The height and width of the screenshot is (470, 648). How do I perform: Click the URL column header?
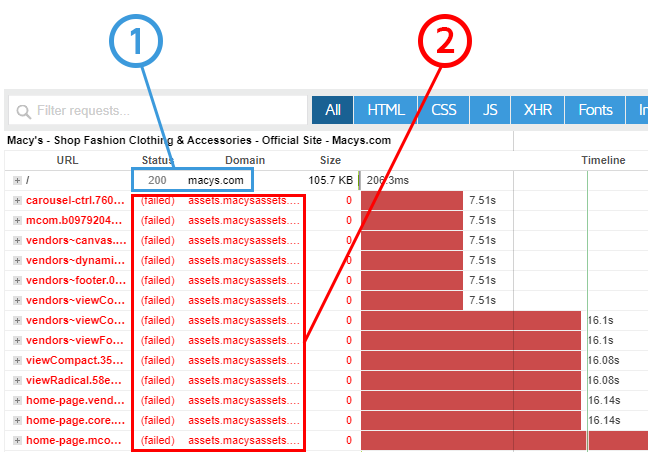tap(67, 160)
